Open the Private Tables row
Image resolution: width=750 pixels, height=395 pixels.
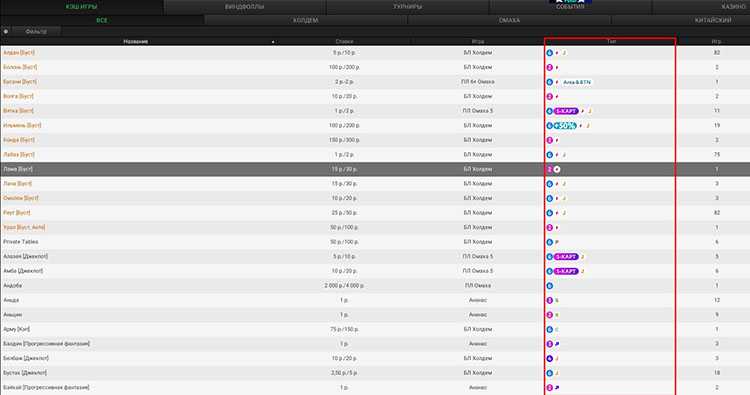click(x=375, y=242)
